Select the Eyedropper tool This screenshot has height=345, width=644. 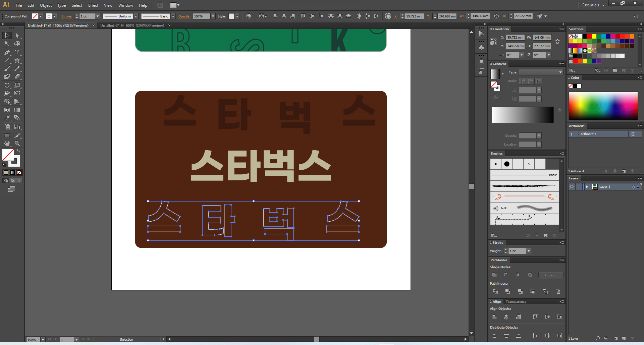[7, 118]
